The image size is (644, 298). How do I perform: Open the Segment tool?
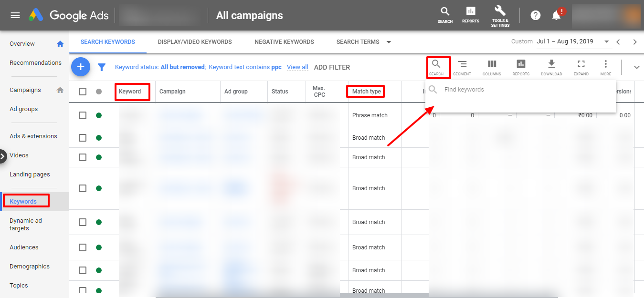click(462, 67)
